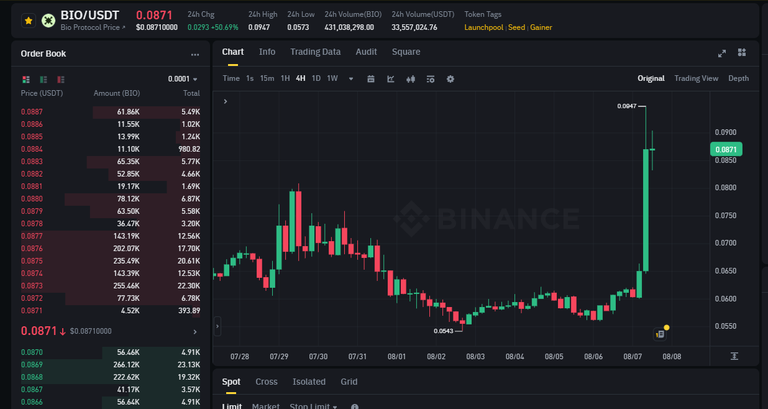Click the ask row at price 0.0877
Viewport: 768px width, 409px height.
(110, 236)
